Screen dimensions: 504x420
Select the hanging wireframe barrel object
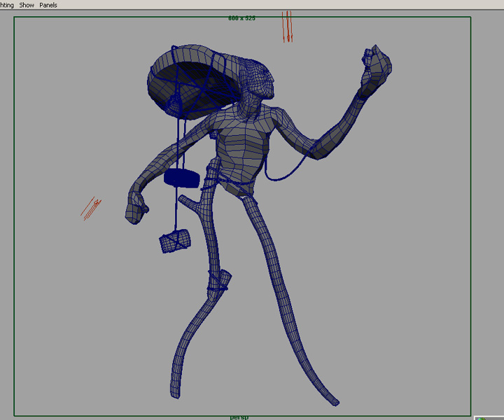(175, 241)
